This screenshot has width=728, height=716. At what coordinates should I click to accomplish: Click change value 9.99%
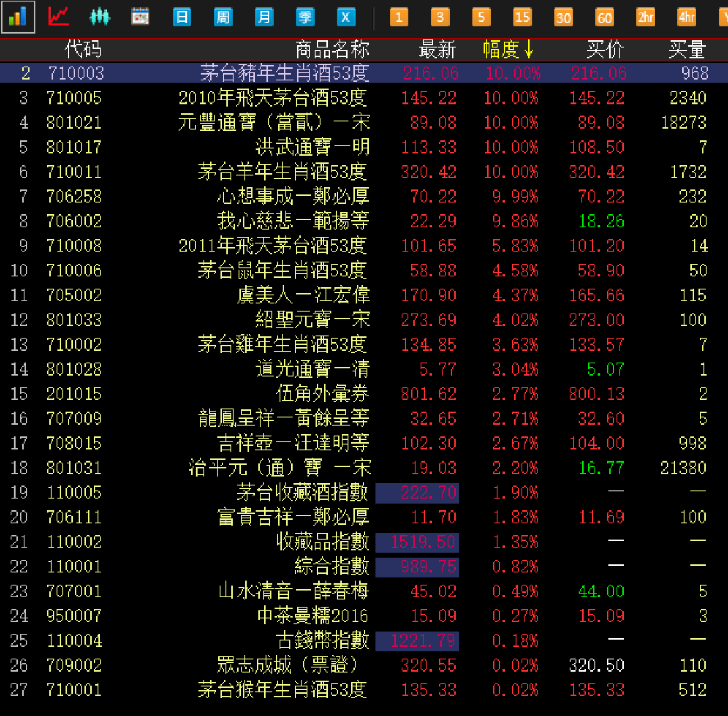tap(515, 196)
